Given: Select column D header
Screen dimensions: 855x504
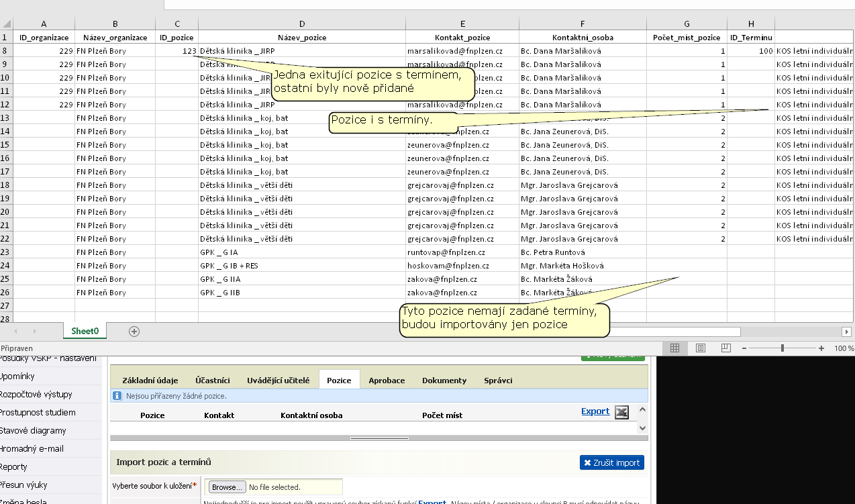Looking at the screenshot, I should pyautogui.click(x=302, y=23).
